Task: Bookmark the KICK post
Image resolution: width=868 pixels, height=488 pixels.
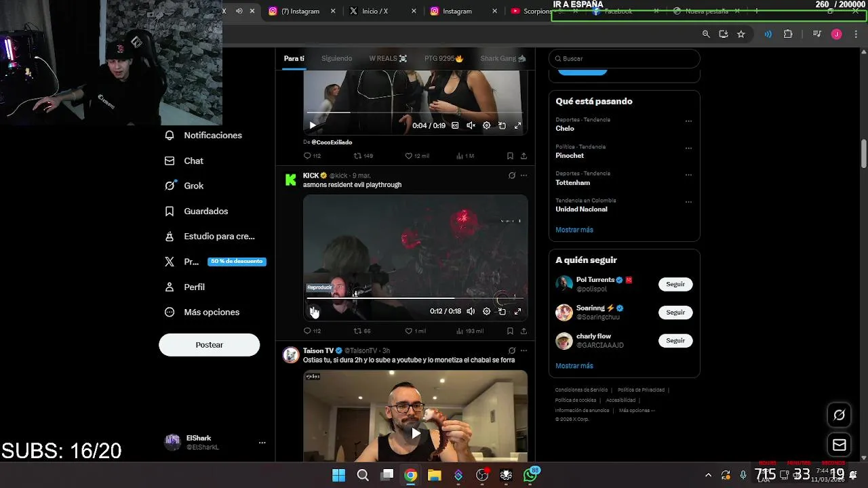Action: click(x=510, y=331)
